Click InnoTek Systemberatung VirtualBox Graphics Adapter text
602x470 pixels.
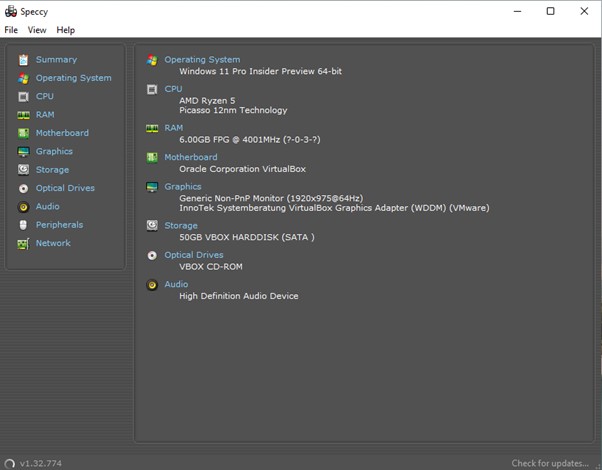pyautogui.click(x=334, y=208)
